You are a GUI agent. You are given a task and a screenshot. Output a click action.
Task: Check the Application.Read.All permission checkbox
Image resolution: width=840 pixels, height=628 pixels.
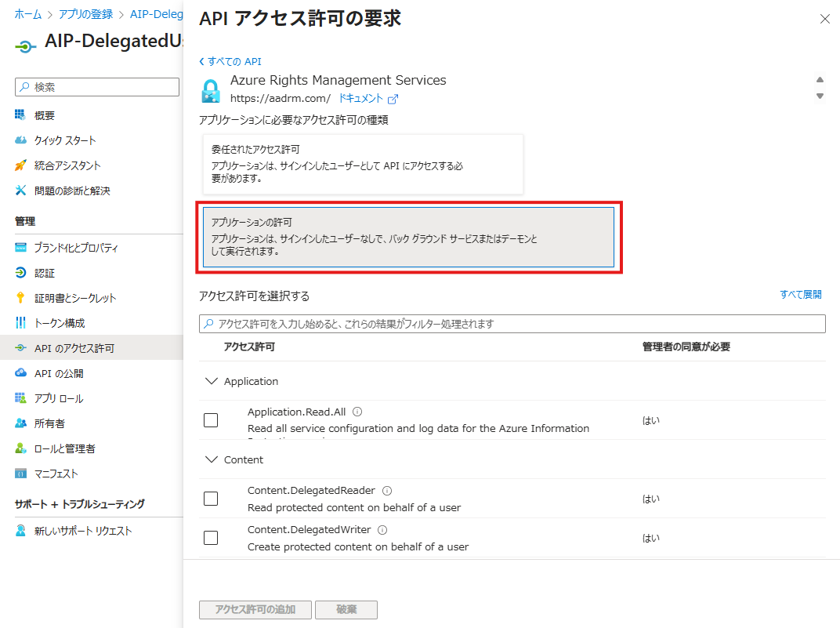pyautogui.click(x=211, y=420)
